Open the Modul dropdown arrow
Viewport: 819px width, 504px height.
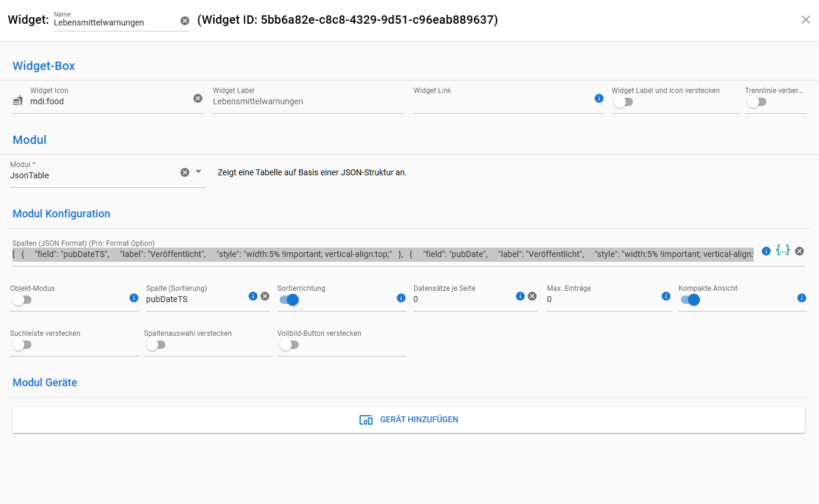(x=199, y=172)
